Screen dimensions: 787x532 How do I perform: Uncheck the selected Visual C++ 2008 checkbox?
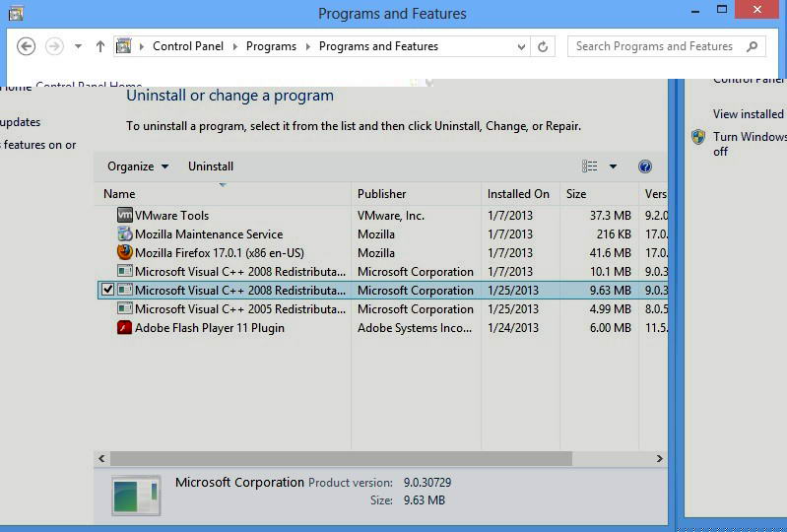click(108, 290)
